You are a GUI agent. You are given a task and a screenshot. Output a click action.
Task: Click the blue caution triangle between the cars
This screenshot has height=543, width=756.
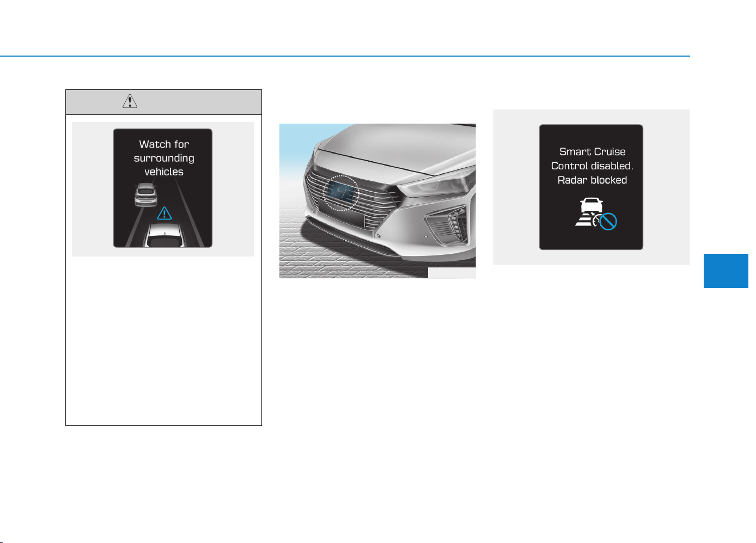[164, 213]
